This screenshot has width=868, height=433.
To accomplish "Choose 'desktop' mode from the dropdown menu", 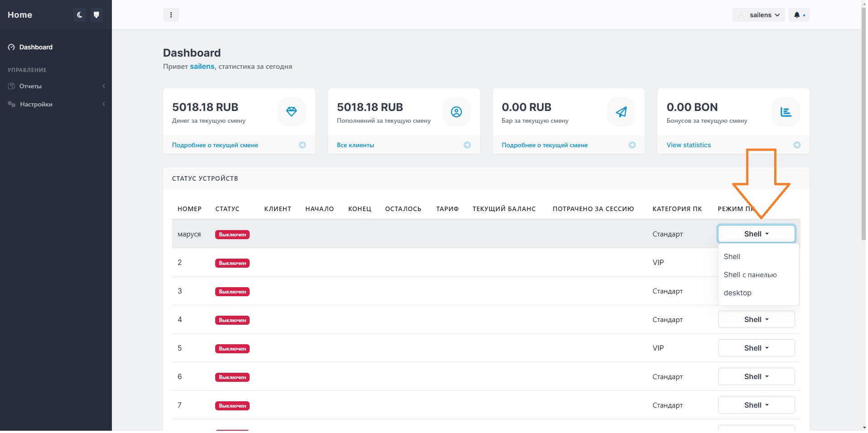I will tap(738, 293).
